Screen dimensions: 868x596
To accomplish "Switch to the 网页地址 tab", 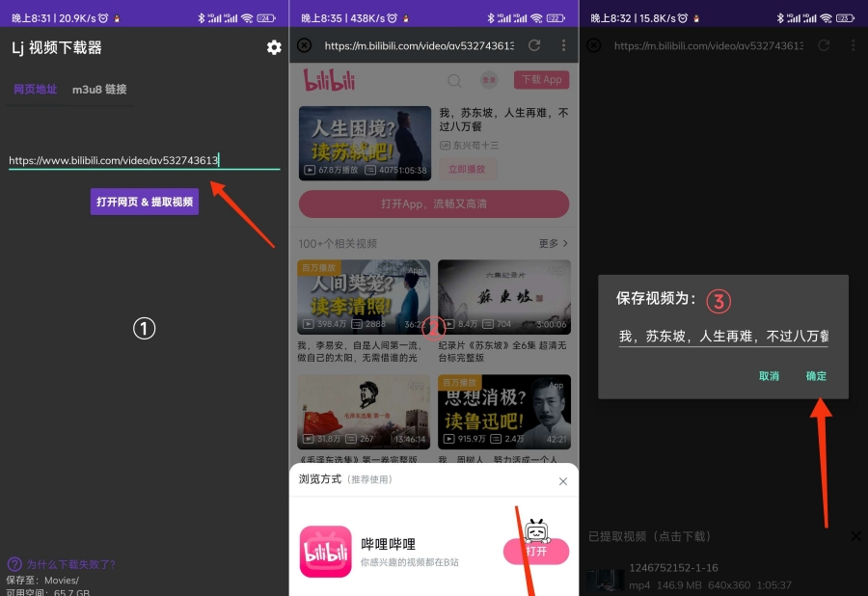I will 35,90.
